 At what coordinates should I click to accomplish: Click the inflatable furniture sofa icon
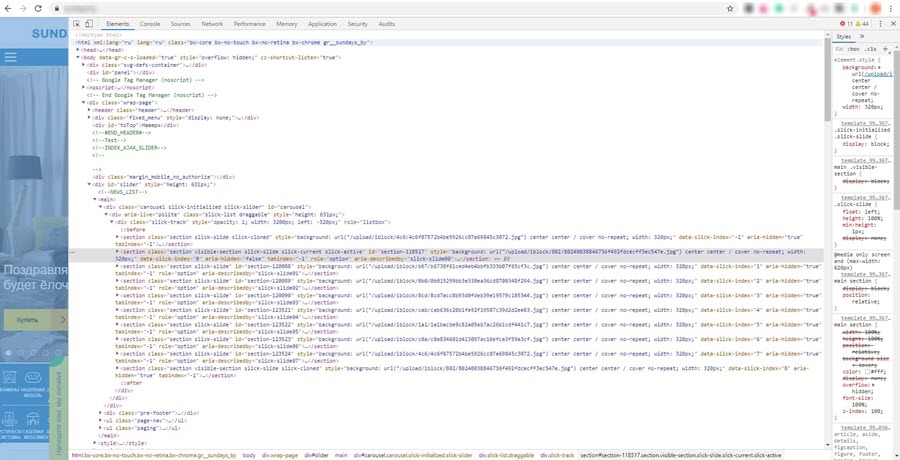click(x=32, y=377)
